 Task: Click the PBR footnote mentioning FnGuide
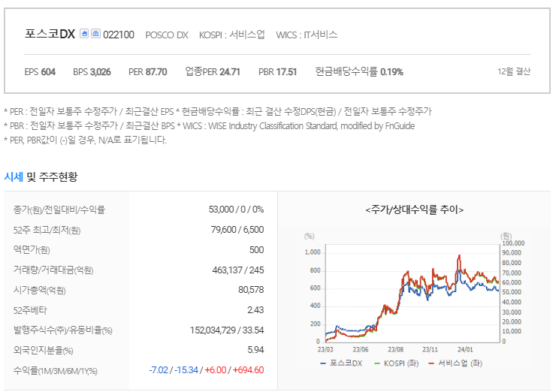point(209,126)
